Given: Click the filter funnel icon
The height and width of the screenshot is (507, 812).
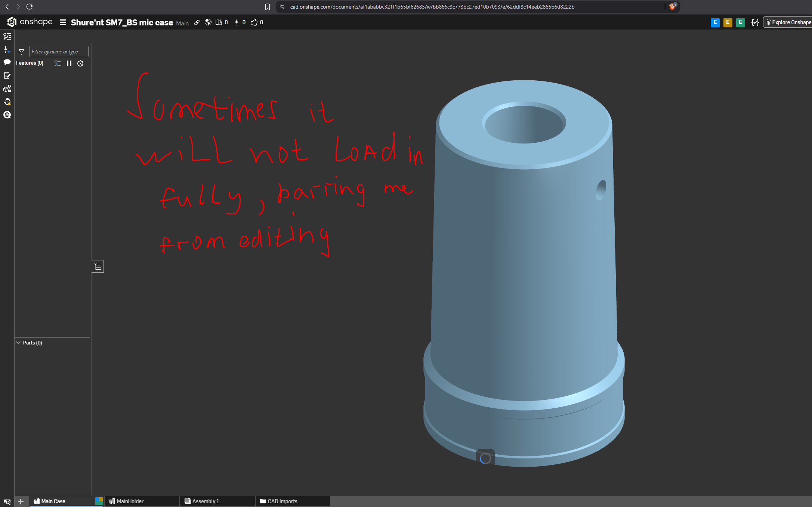Looking at the screenshot, I should (x=21, y=52).
